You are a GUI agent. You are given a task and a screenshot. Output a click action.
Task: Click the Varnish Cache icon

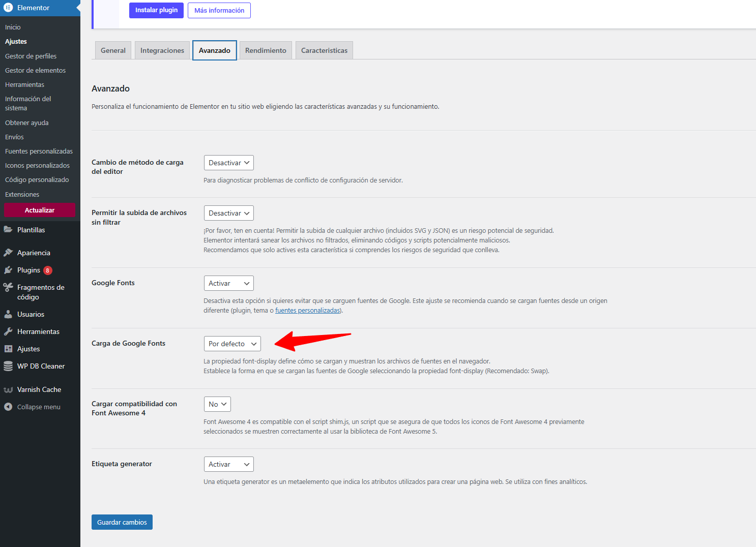pyautogui.click(x=8, y=389)
